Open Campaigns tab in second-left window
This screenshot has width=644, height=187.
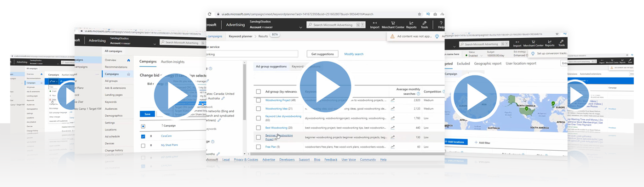pyautogui.click(x=148, y=62)
